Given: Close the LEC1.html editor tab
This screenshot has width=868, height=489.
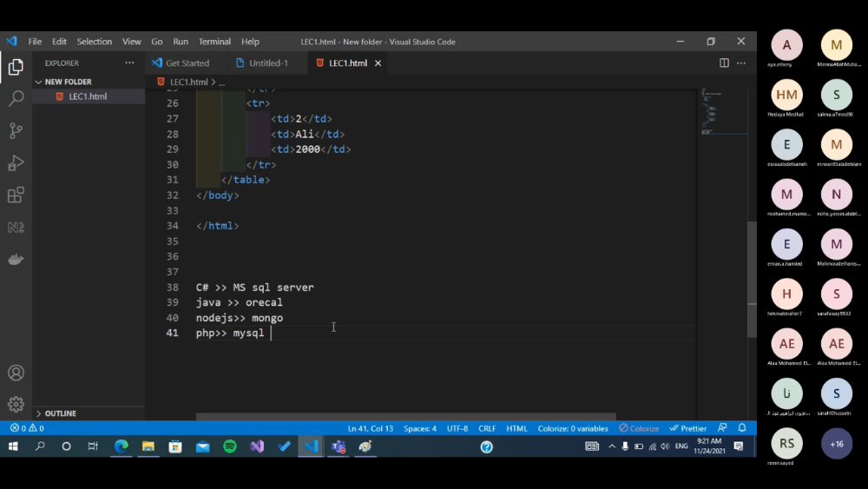Looking at the screenshot, I should pyautogui.click(x=378, y=63).
